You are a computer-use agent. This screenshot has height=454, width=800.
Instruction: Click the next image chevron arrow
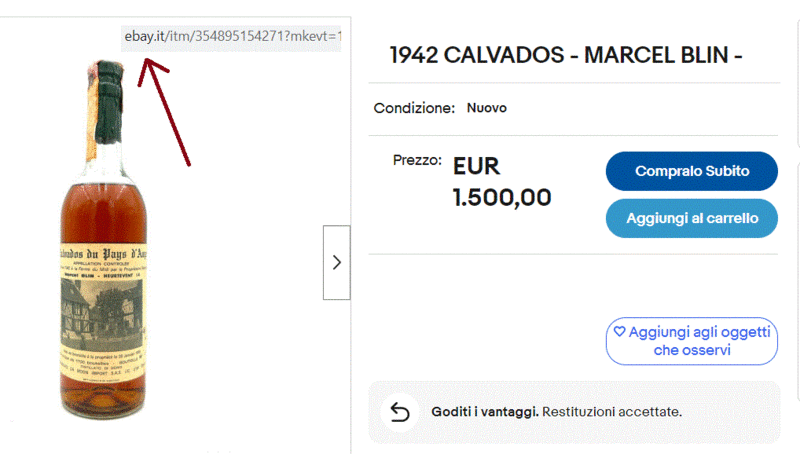point(336,262)
